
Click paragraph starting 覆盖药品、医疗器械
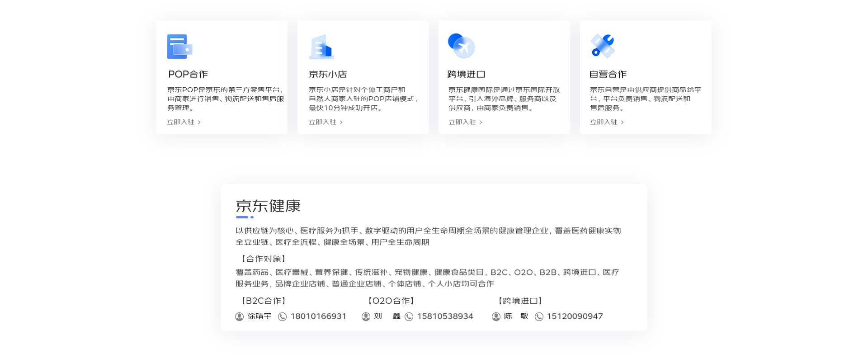click(x=427, y=278)
